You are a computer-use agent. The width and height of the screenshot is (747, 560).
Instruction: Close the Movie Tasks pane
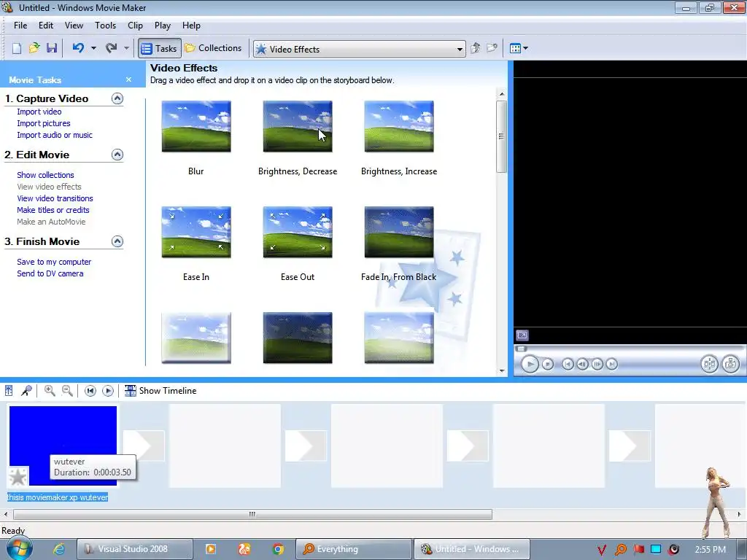coord(128,79)
